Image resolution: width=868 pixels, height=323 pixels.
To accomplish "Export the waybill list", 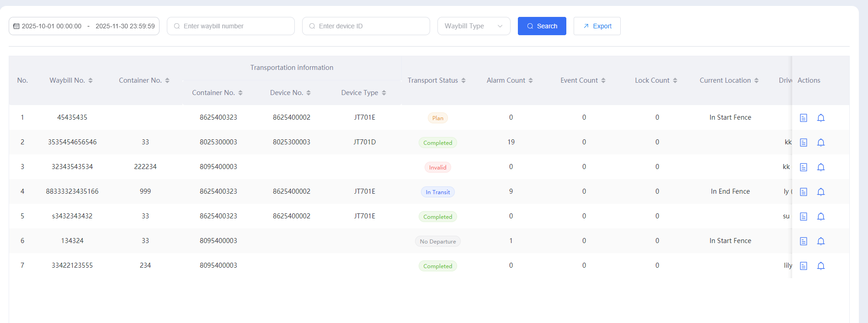I will [x=597, y=26].
